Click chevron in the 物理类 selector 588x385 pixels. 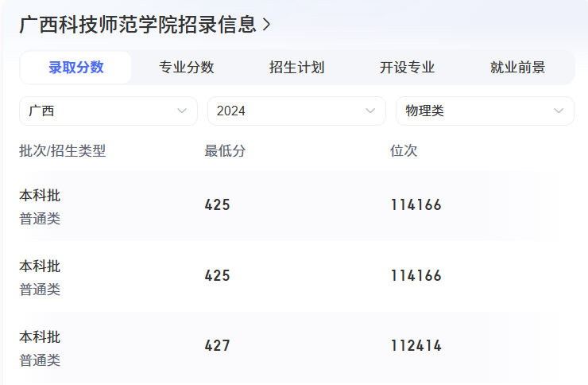pos(559,111)
